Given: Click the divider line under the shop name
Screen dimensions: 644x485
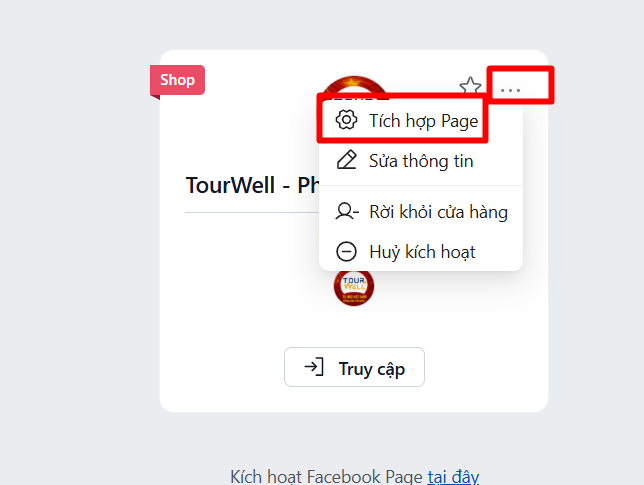Looking at the screenshot, I should pyautogui.click(x=250, y=212).
